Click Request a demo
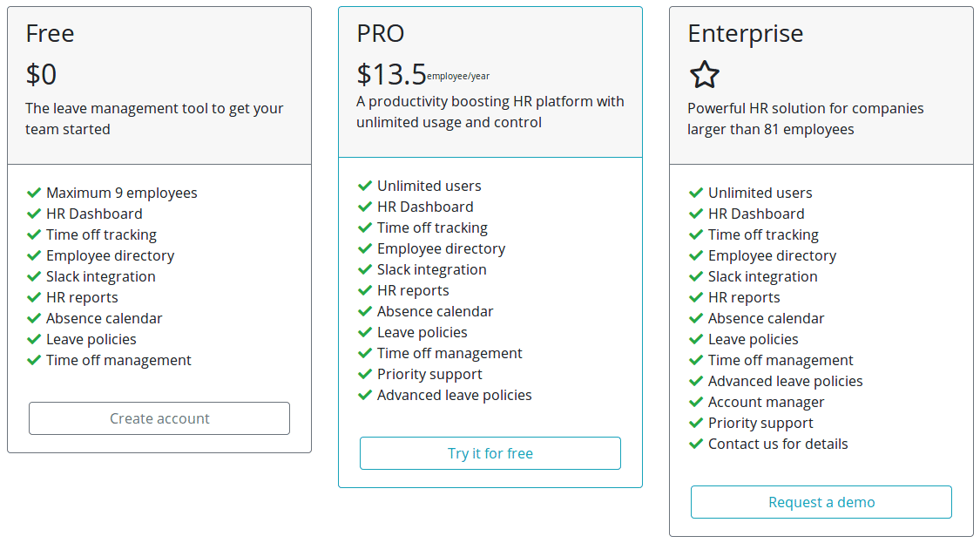This screenshot has width=980, height=543. pyautogui.click(x=821, y=502)
